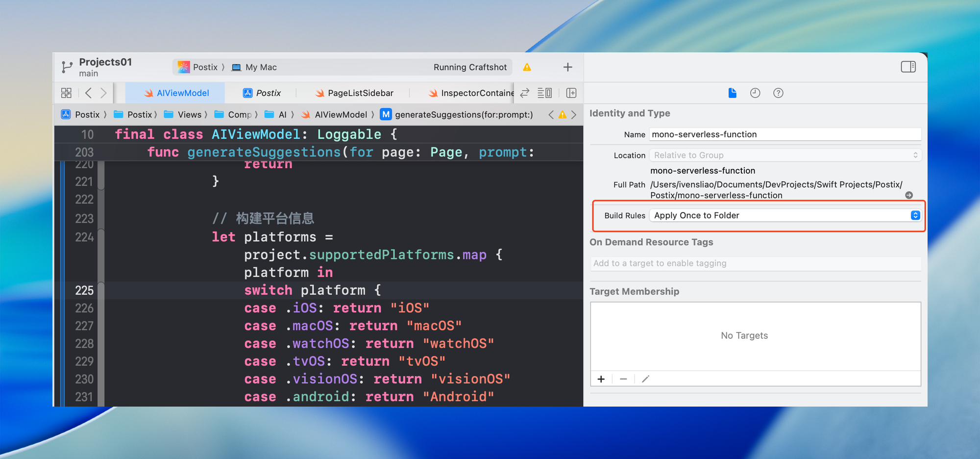980x459 pixels.
Task: Toggle the editor options lines icon
Action: pos(544,93)
